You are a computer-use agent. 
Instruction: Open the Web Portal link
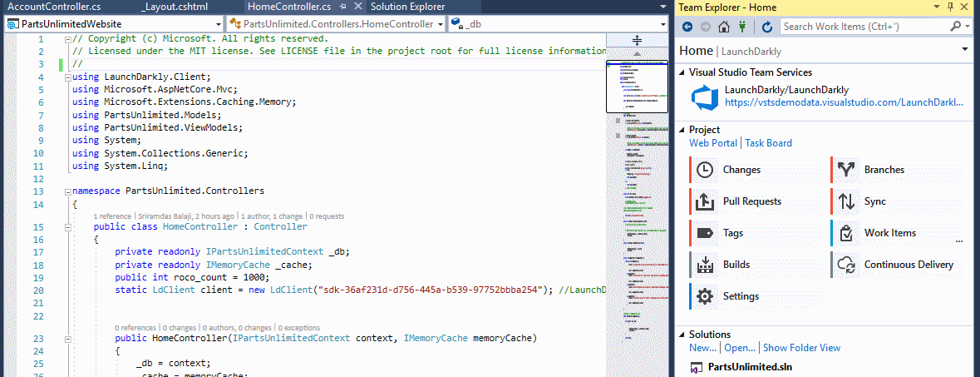click(713, 143)
